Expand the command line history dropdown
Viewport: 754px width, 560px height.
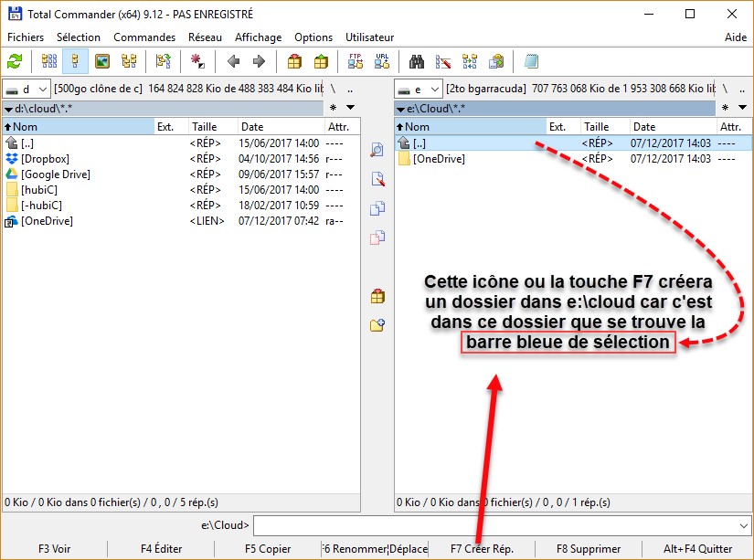pos(743,526)
